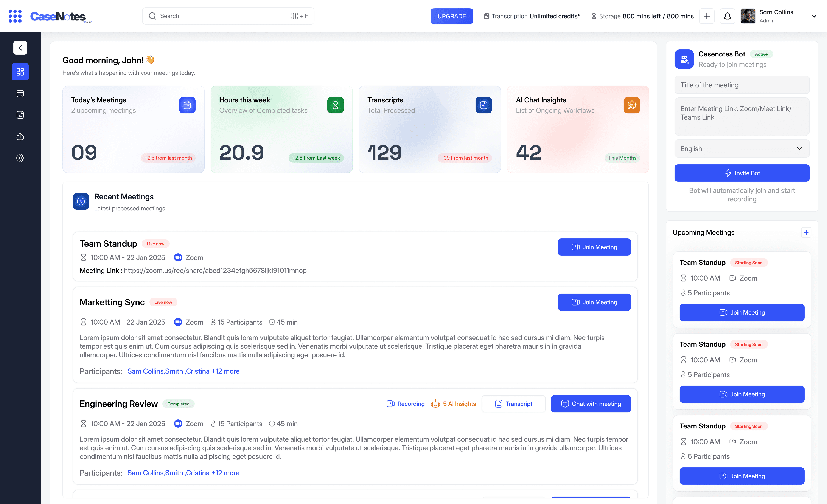This screenshot has width=827, height=504.
Task: Click the notification bell icon
Action: click(x=727, y=16)
